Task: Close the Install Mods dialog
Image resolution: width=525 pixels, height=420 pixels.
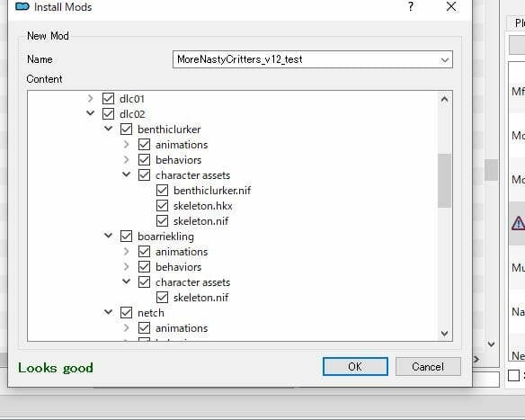Action: [x=451, y=6]
